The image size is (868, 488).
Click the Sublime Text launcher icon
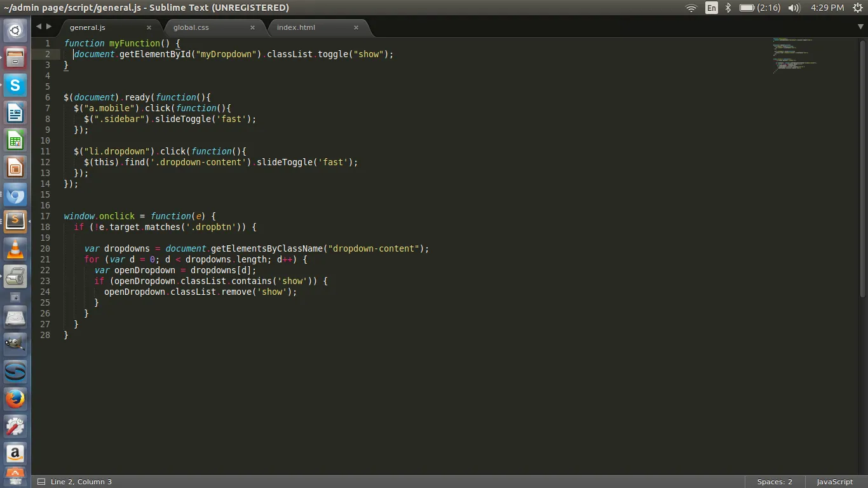(x=15, y=222)
